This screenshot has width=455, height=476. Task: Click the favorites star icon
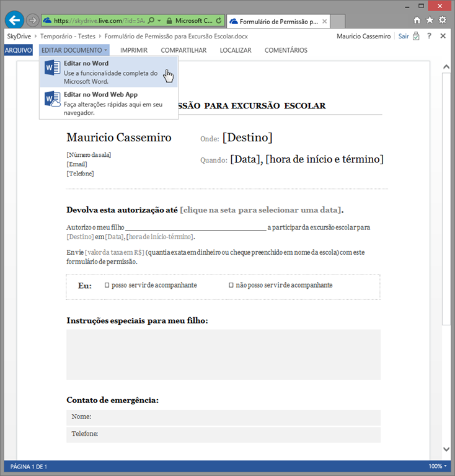click(430, 20)
